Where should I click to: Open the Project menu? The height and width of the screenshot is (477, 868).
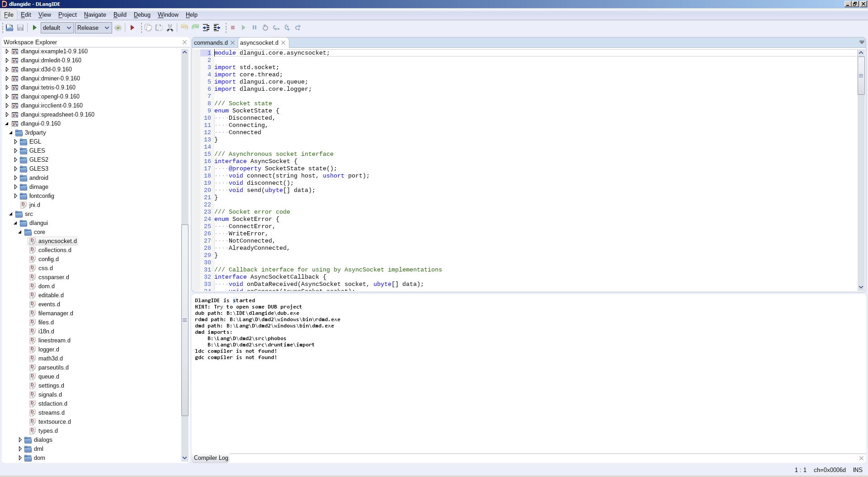pyautogui.click(x=67, y=14)
